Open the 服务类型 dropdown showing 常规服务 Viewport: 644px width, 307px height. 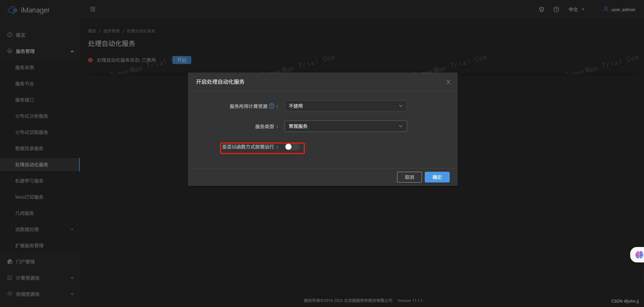click(346, 126)
